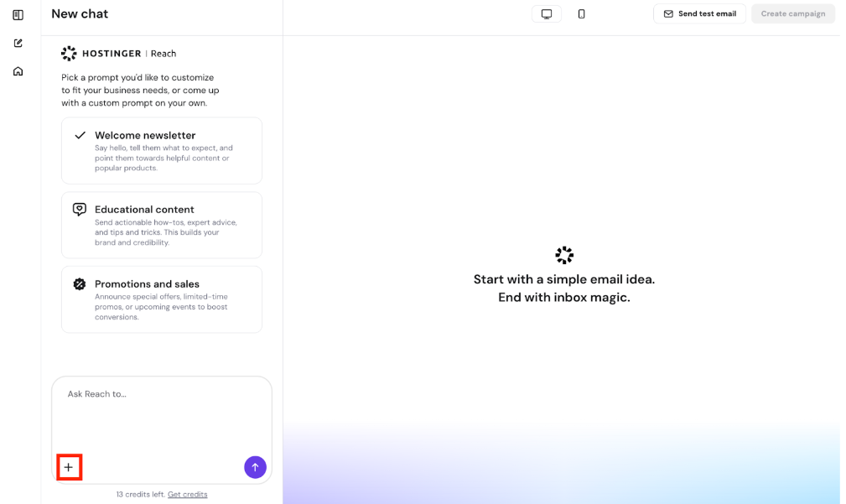Open the Get credits link
846x504 pixels.
click(187, 494)
